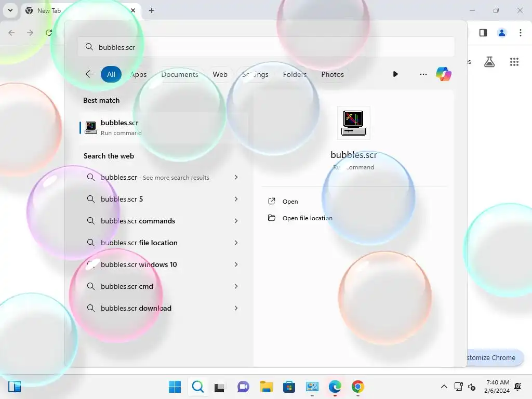This screenshot has width=532, height=399.
Task: Expand 'See more search results' chevron
Action: click(236, 177)
